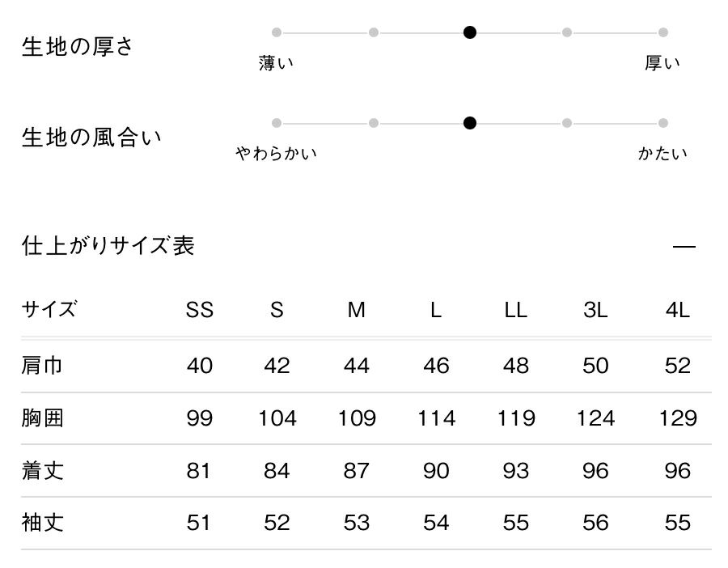Screen dimensions: 728x568
Task: Select the filled dot on 生地の厚さ scale
Action: (x=470, y=32)
